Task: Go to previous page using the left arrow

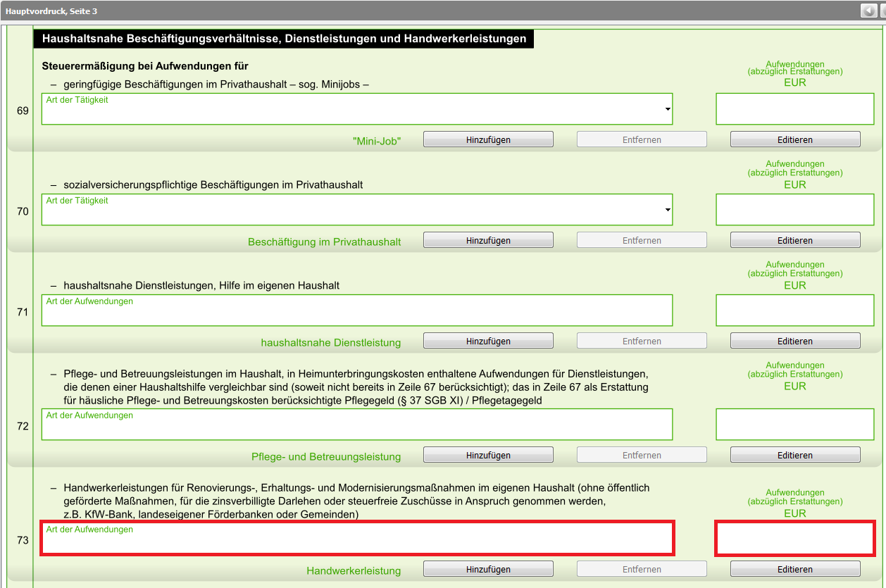Action: pyautogui.click(x=868, y=11)
